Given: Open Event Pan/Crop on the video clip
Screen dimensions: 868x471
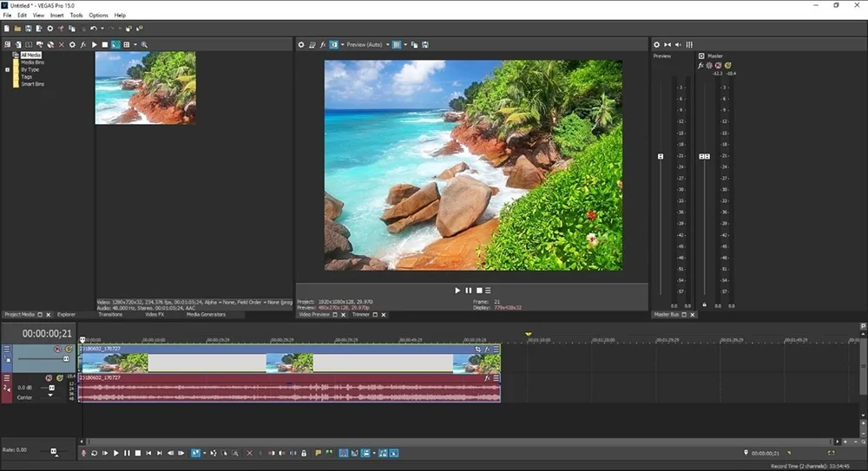Looking at the screenshot, I should coord(477,350).
